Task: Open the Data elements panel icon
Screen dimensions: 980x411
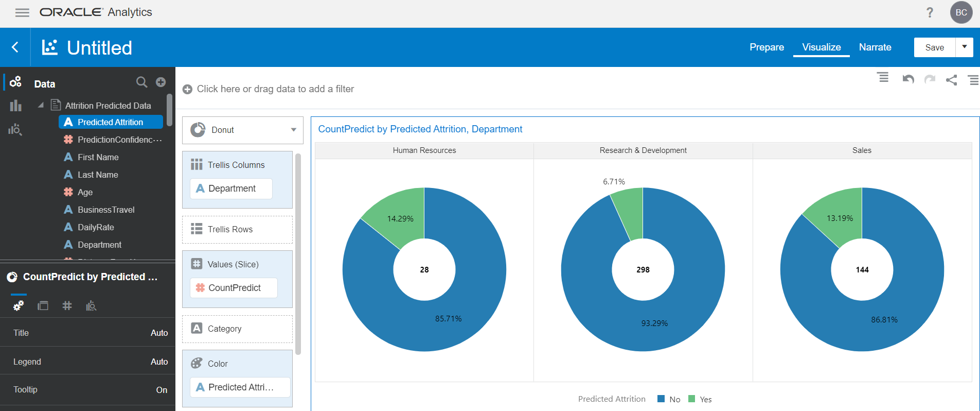Action: click(x=15, y=81)
